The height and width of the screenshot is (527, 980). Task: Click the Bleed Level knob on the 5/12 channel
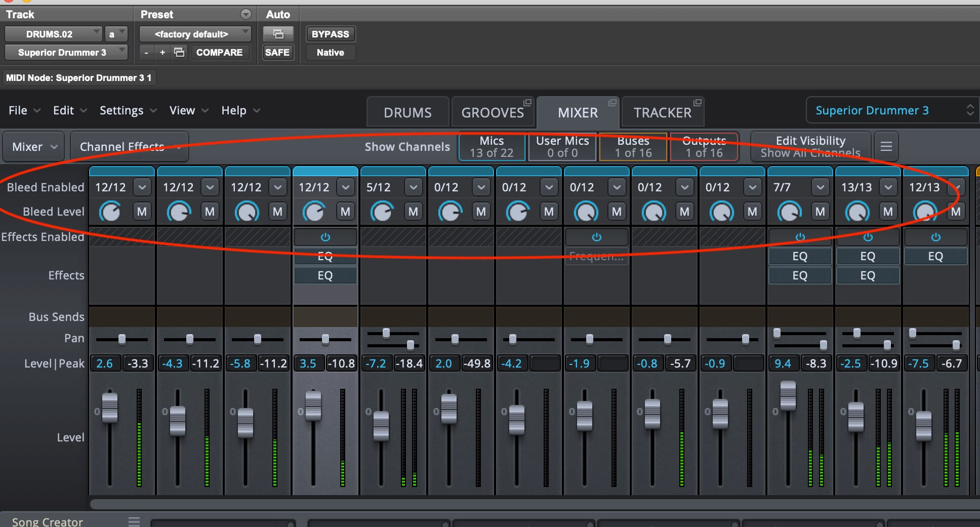[x=382, y=212]
